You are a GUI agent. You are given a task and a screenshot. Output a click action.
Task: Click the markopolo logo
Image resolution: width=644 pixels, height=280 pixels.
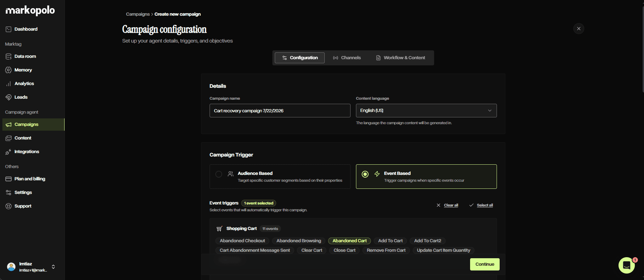coord(30,11)
